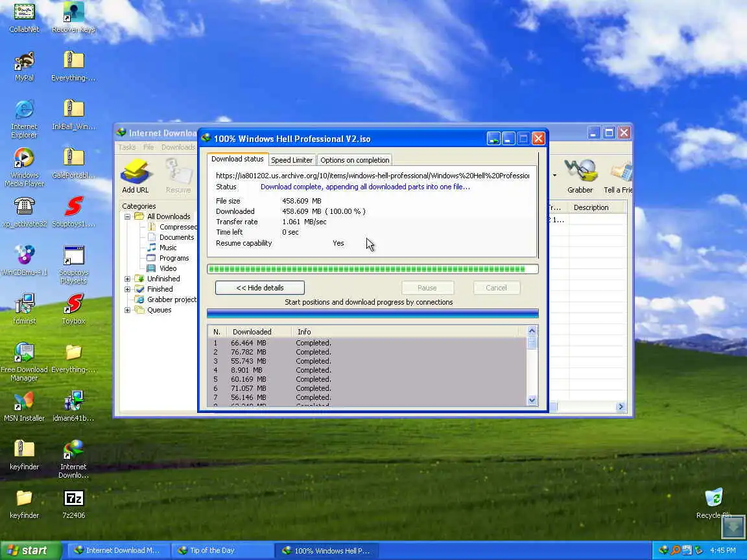Select Documents category in tree

click(x=171, y=238)
